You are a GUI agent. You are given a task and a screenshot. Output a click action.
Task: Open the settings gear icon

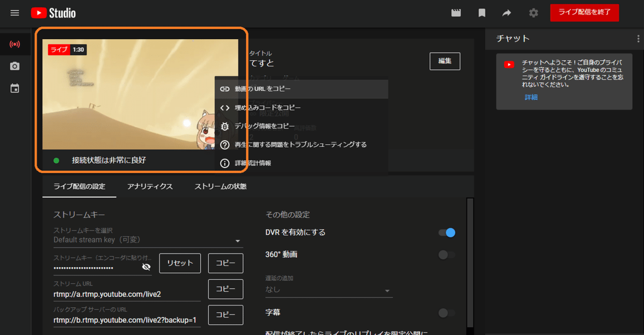(x=533, y=12)
